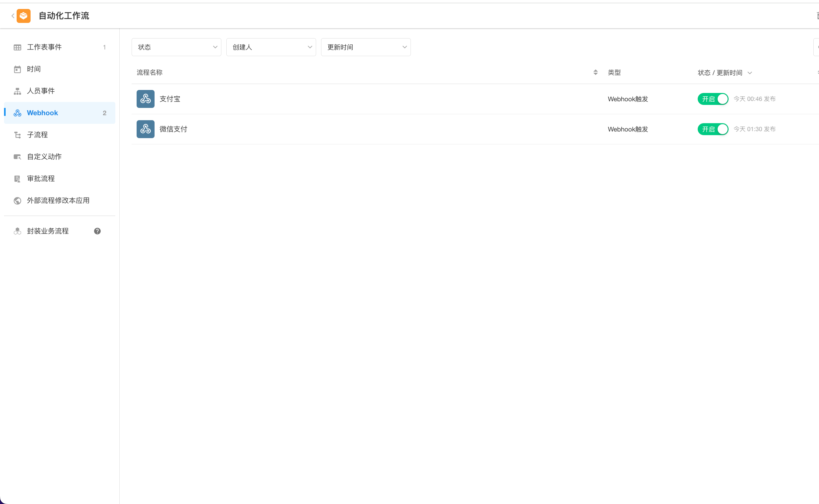
Task: Click the back arrow beside app logo
Action: click(13, 16)
